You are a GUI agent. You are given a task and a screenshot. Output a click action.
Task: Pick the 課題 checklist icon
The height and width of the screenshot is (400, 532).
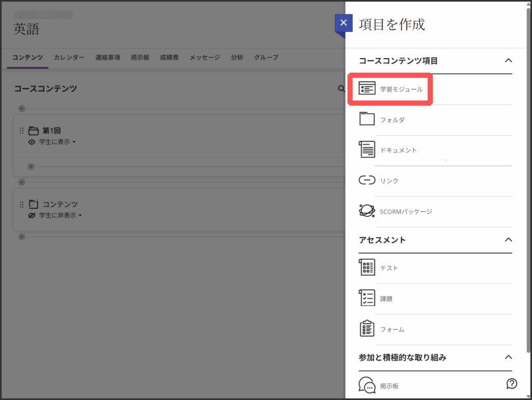(x=367, y=299)
